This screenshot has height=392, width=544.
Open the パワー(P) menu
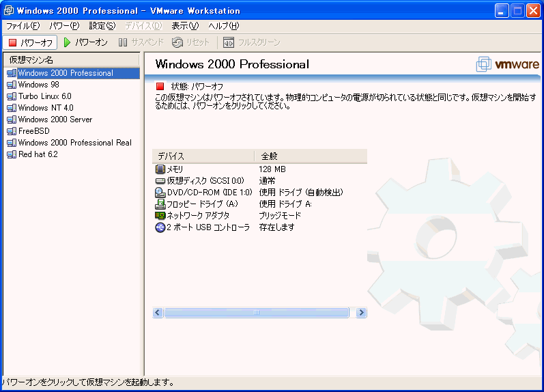(x=64, y=26)
